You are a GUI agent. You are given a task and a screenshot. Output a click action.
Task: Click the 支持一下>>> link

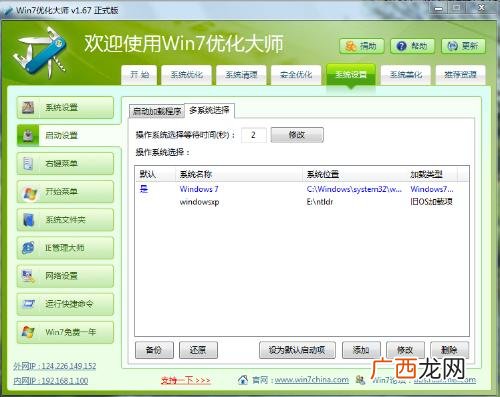[185, 380]
